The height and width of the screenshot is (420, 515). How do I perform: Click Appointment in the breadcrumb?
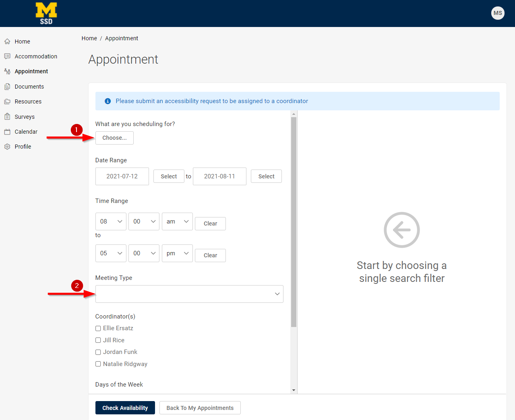point(121,38)
